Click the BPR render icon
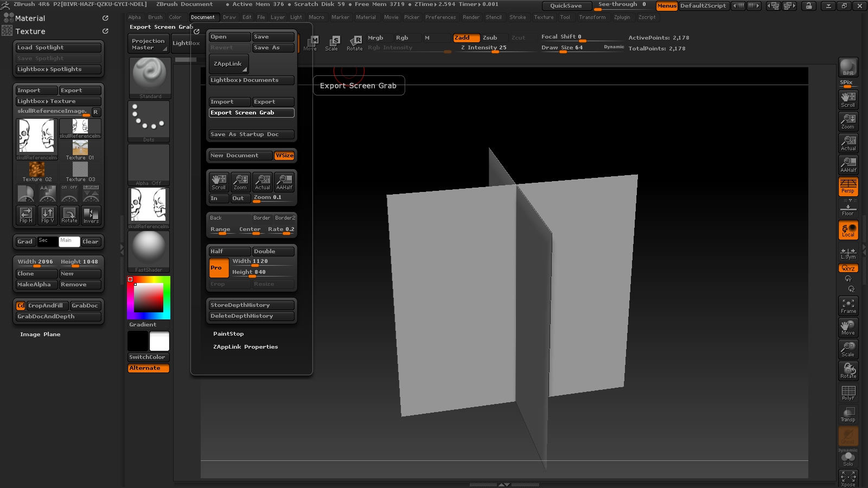 848,67
